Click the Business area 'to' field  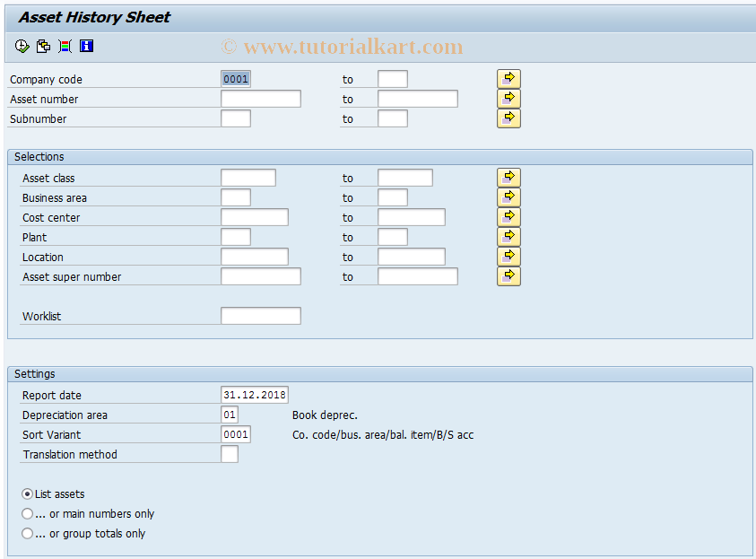tap(393, 197)
